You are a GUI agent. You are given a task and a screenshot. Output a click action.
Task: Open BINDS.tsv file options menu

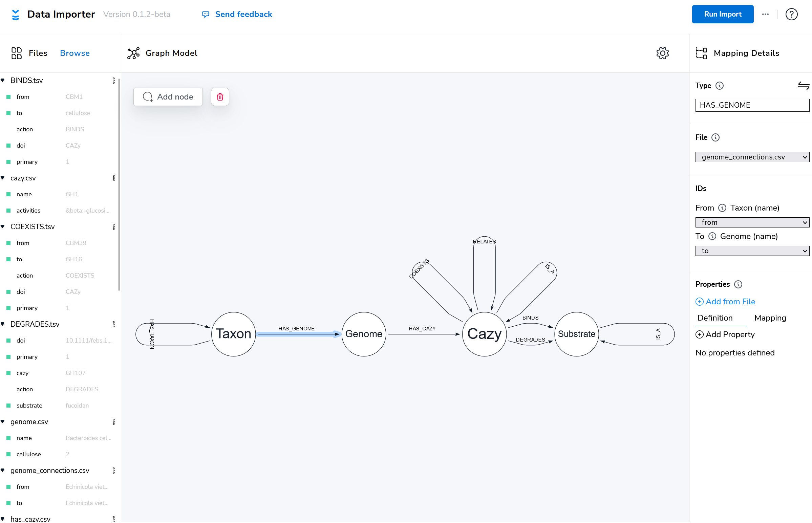[x=114, y=81]
